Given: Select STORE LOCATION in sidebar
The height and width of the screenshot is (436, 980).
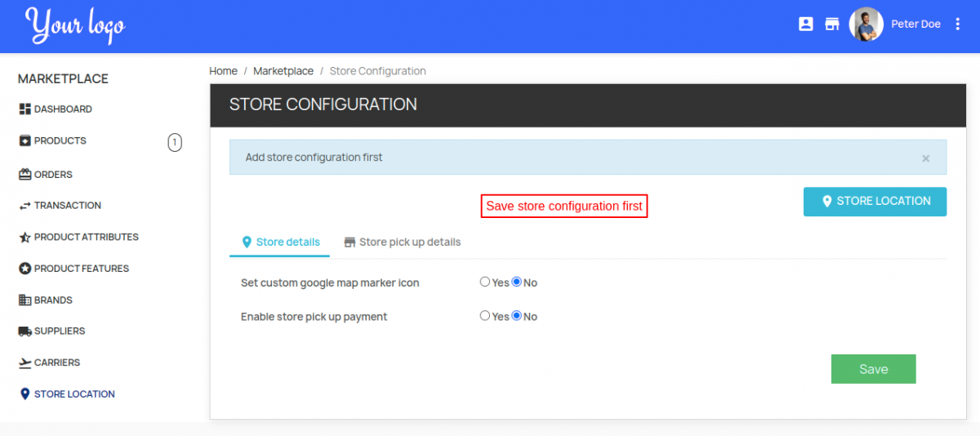Looking at the screenshot, I should [74, 394].
